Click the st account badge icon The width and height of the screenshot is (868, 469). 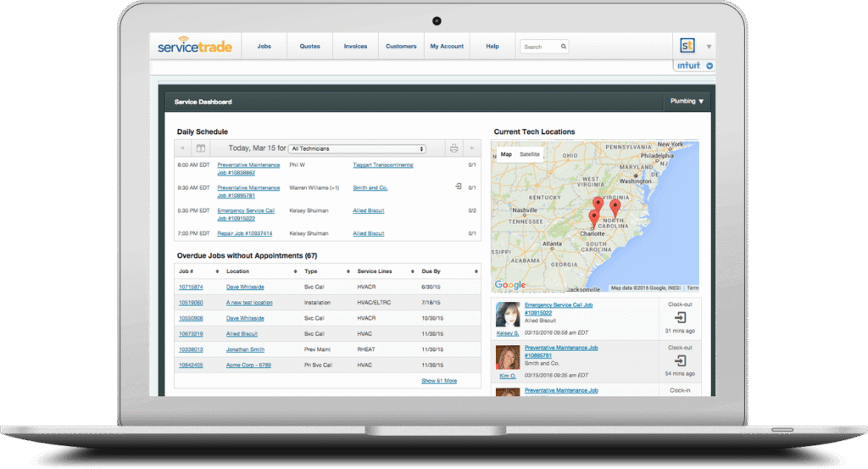(687, 46)
